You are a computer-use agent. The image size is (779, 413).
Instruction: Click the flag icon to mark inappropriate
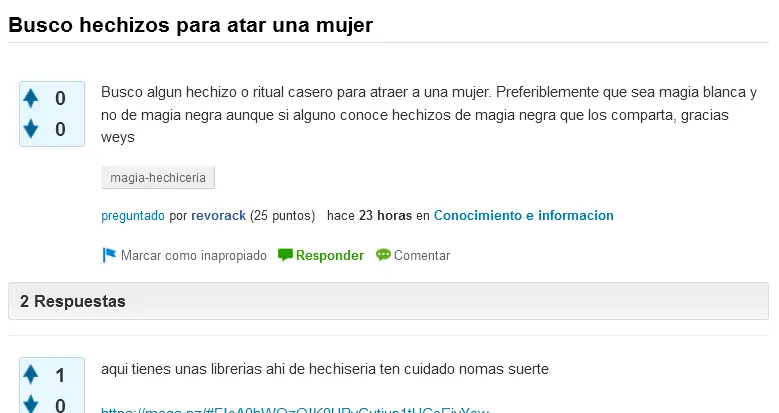[x=109, y=255]
